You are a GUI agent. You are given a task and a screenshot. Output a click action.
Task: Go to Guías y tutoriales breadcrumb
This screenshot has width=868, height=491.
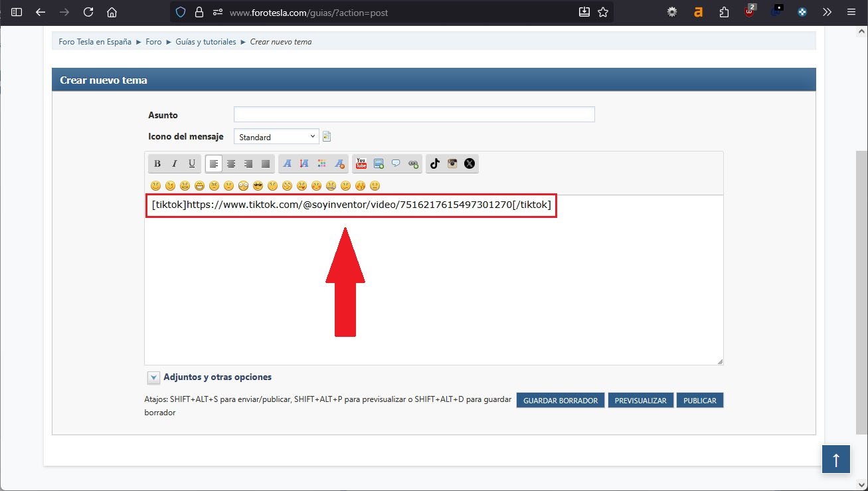click(x=205, y=42)
